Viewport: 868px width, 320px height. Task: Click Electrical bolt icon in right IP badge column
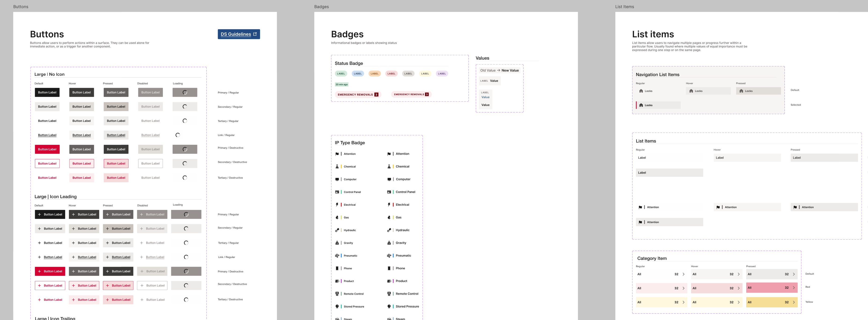[389, 205]
